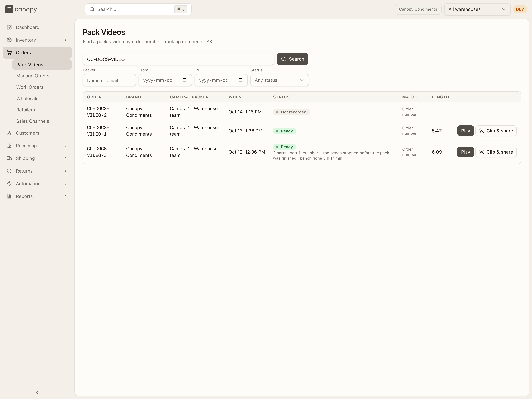Click the Canopy logo icon
Viewport: 532px width, 399px height.
[x=9, y=9]
